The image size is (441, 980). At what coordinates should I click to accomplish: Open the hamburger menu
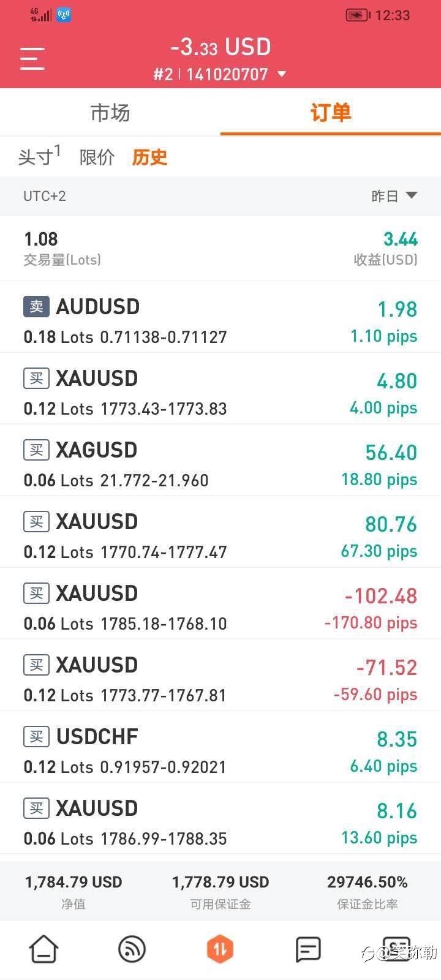[32, 59]
